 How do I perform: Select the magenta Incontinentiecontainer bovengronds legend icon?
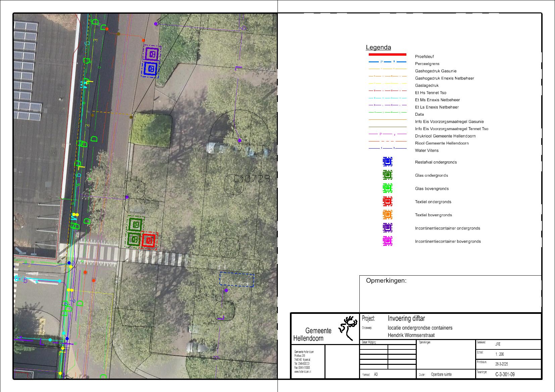click(x=387, y=241)
